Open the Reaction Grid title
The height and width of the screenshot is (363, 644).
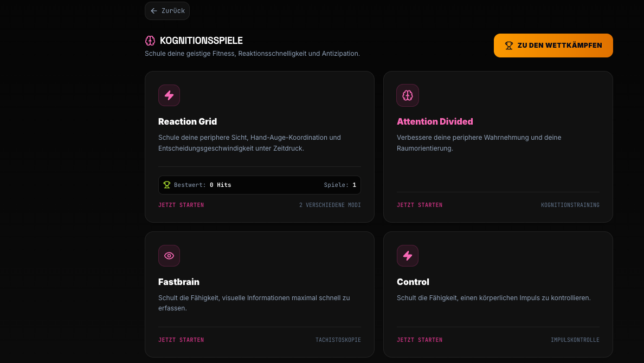187,121
